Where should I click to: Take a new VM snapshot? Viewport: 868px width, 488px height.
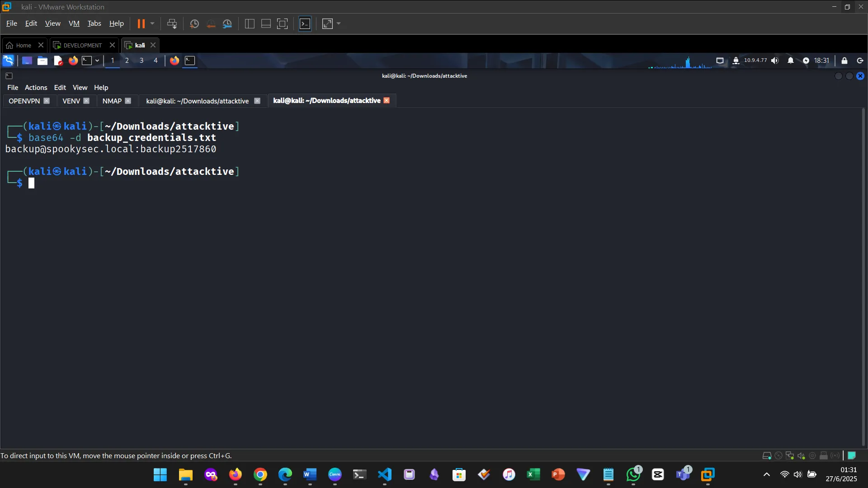(x=194, y=23)
